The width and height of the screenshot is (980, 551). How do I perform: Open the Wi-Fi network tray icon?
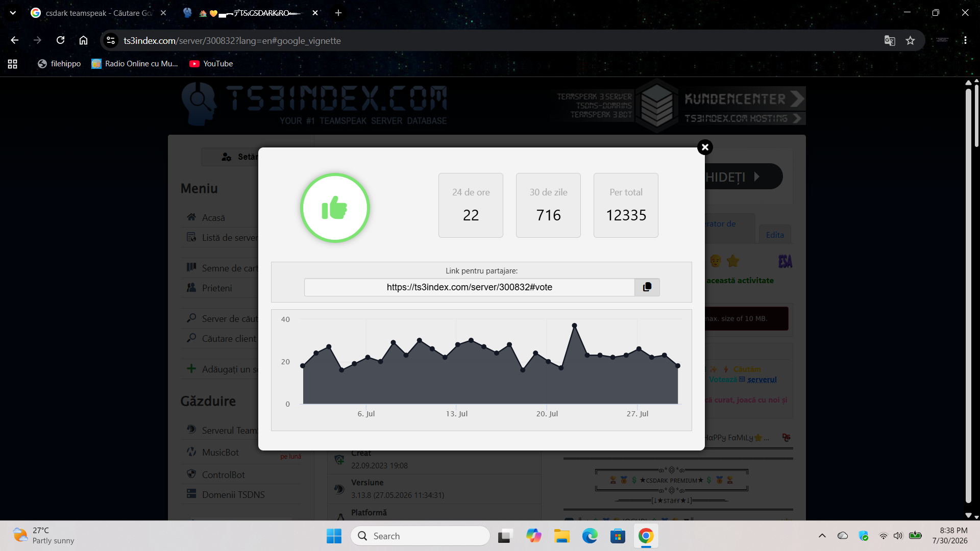point(883,536)
